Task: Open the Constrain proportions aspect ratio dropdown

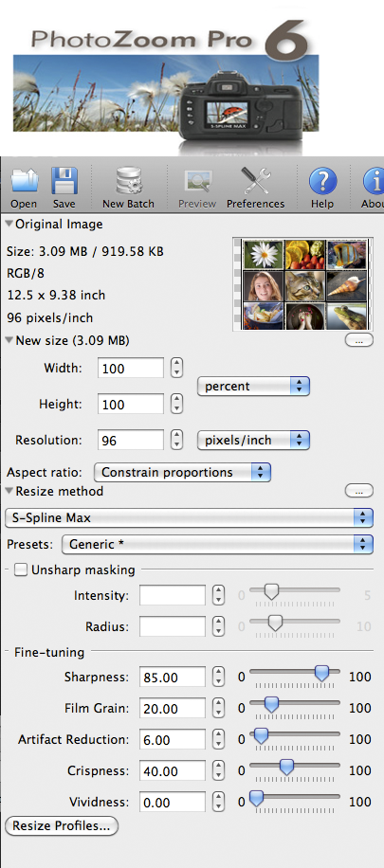Action: coord(182,473)
